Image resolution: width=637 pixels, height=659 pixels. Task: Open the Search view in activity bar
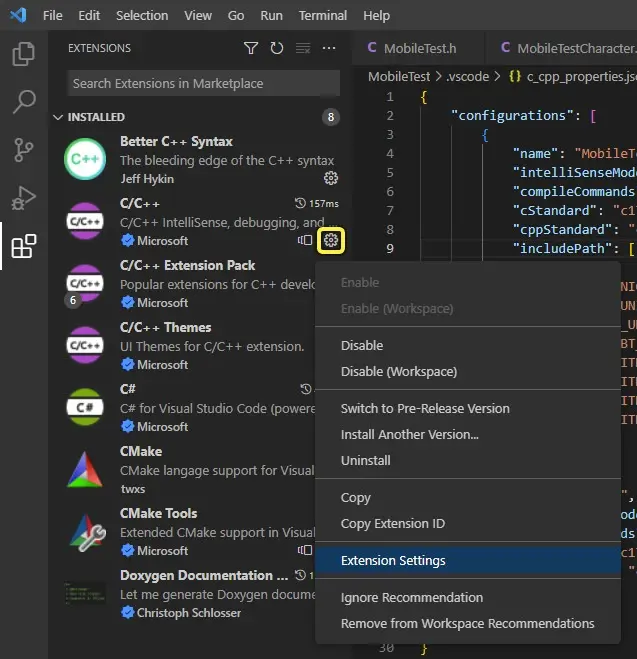(24, 101)
